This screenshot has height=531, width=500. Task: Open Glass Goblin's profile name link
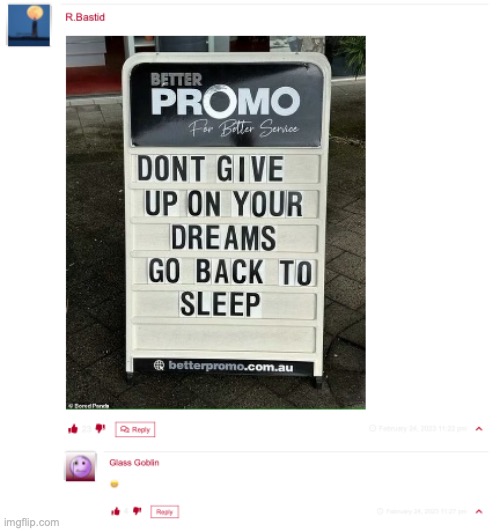134,463
